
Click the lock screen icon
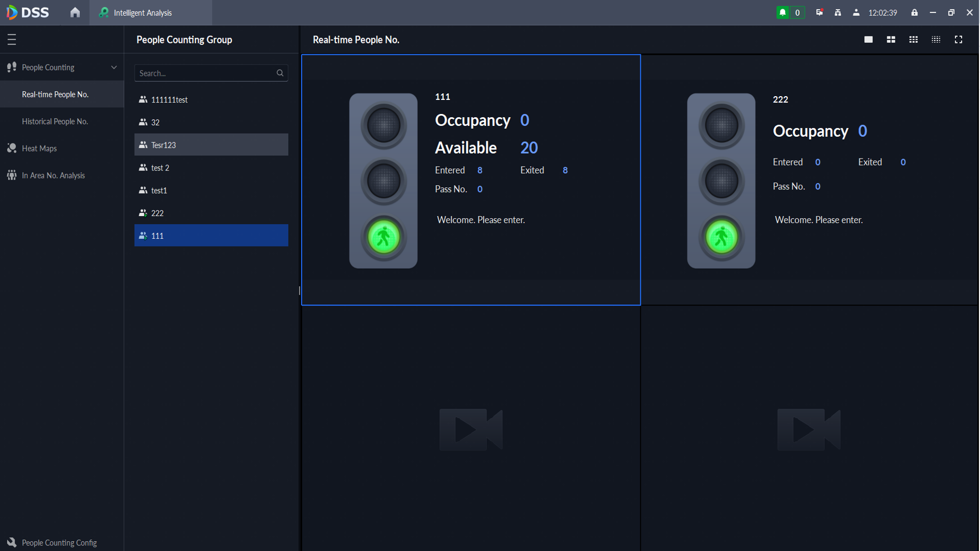914,12
